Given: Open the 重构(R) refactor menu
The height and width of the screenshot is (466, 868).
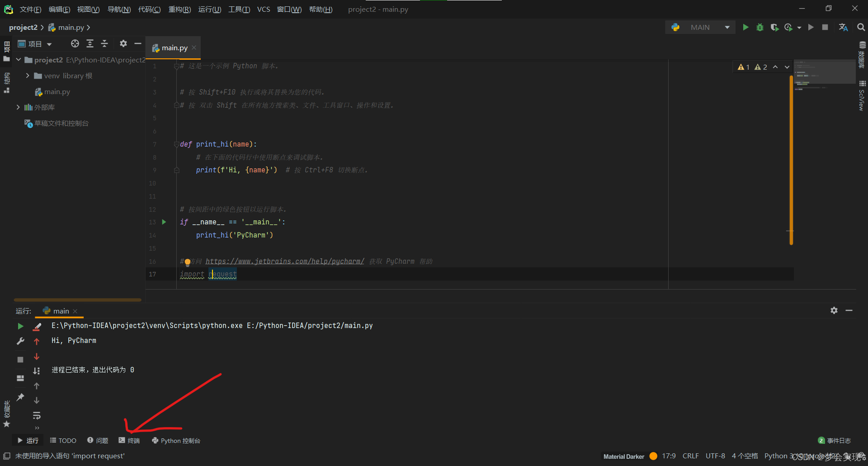Looking at the screenshot, I should 179,10.
